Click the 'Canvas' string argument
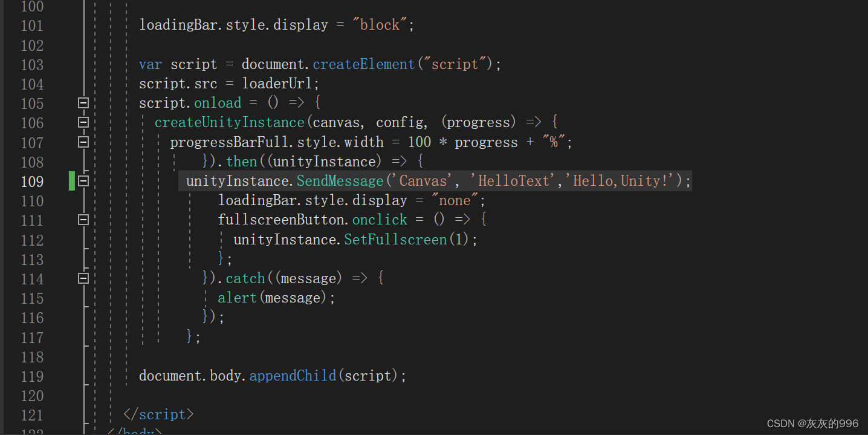868x435 pixels. [x=423, y=181]
